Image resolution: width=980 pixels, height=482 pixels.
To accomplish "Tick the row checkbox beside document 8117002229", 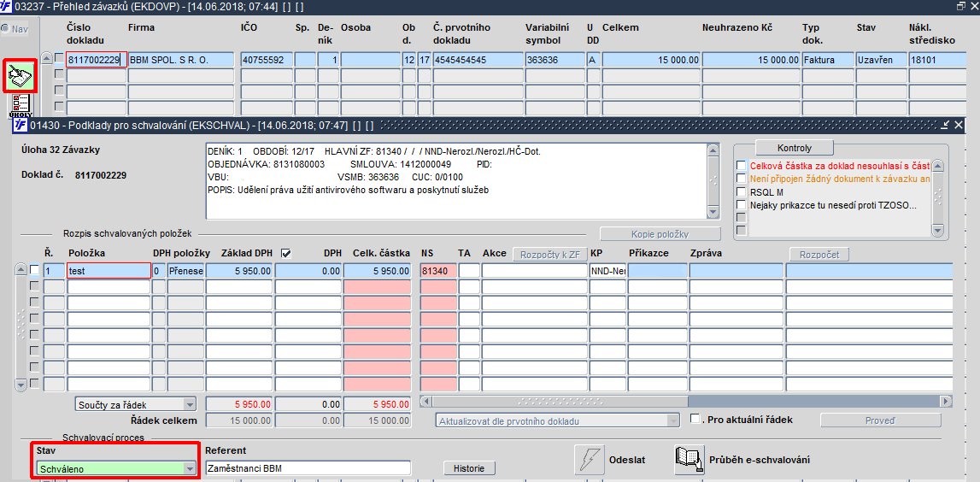I will 59,58.
